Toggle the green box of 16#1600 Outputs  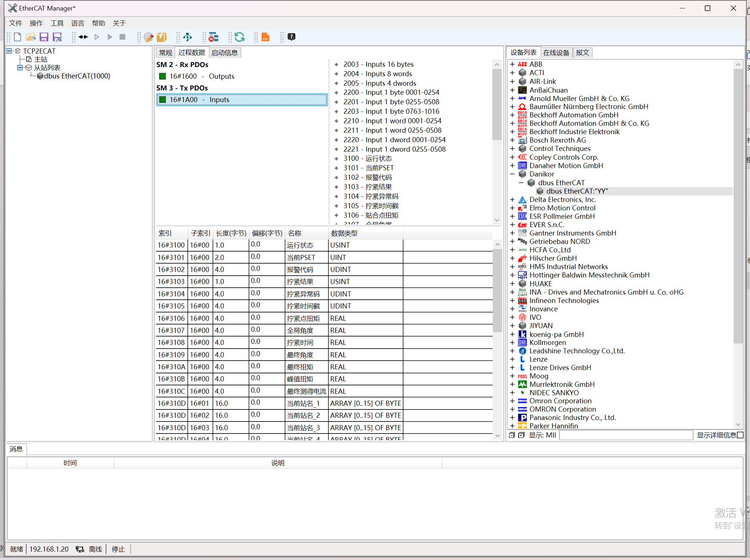tap(163, 76)
